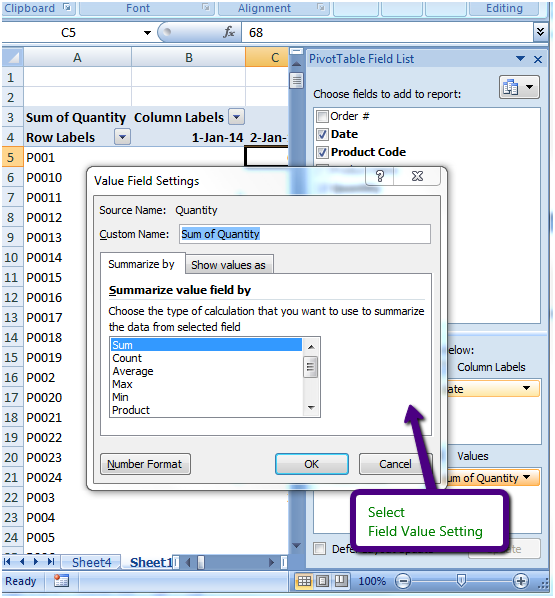
Task: Click the macro record status bar icon
Action: (x=61, y=581)
